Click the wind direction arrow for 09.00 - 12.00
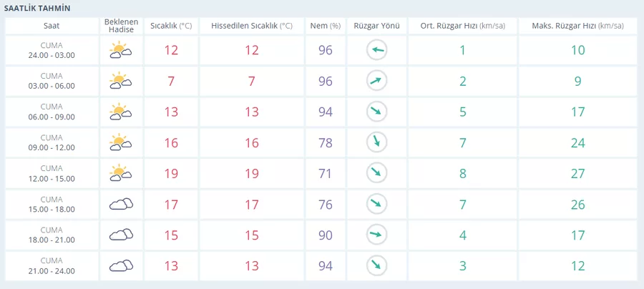Screen dimensions: 644x289 376,142
